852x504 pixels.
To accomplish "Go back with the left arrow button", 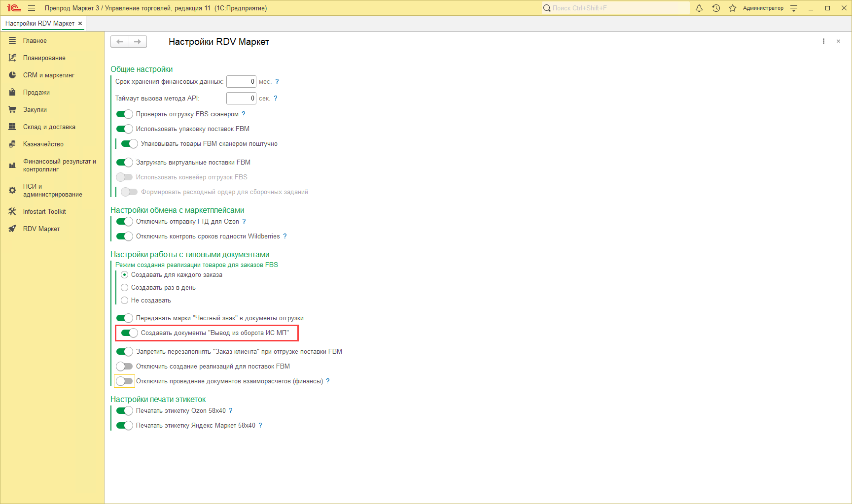I will 120,41.
